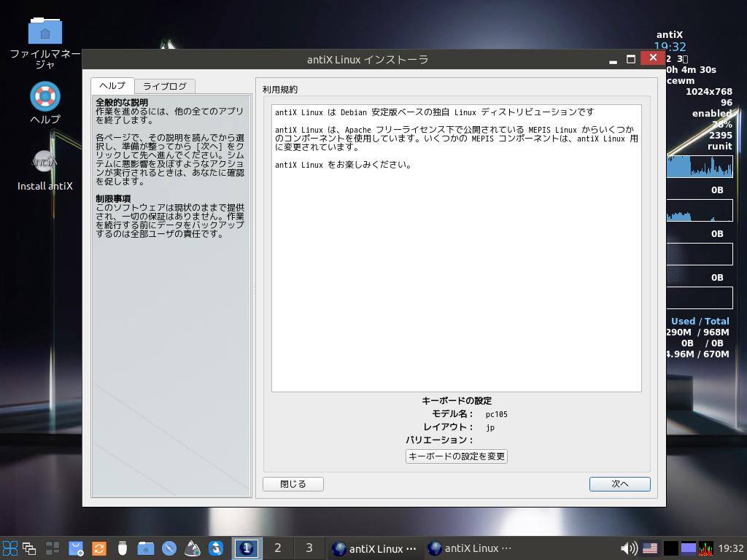Click the キーボードの設定を変更 button
747x560 pixels.
[456, 456]
